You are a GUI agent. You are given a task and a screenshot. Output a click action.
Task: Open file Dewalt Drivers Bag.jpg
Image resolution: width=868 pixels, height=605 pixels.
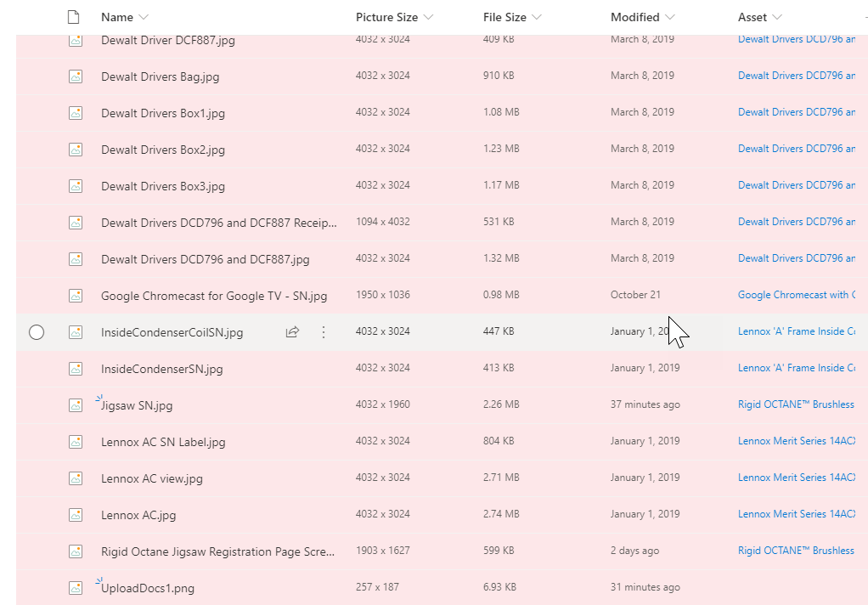pos(160,76)
